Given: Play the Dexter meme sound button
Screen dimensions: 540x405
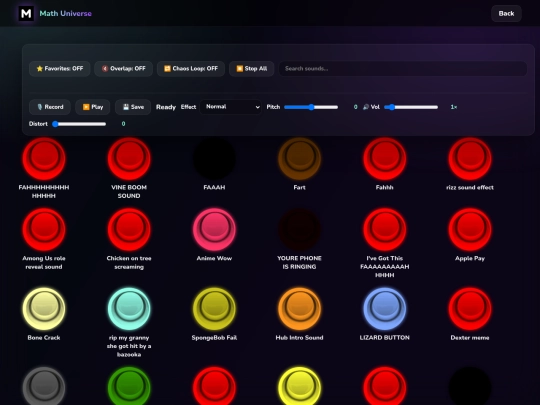Looking at the screenshot, I should [470, 309].
